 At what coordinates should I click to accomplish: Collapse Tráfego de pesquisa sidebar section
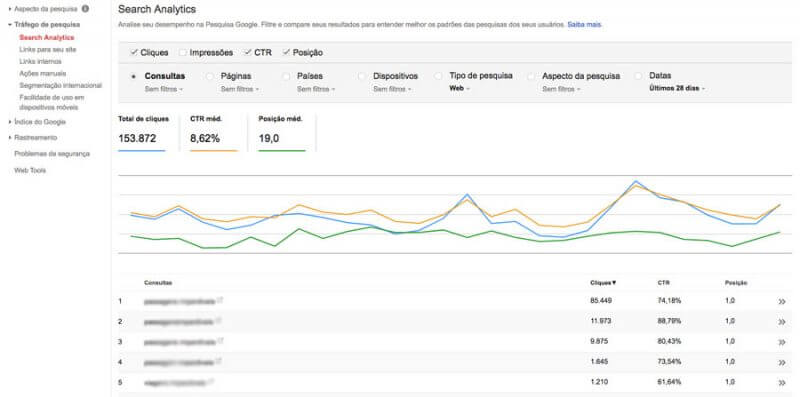[x=44, y=24]
